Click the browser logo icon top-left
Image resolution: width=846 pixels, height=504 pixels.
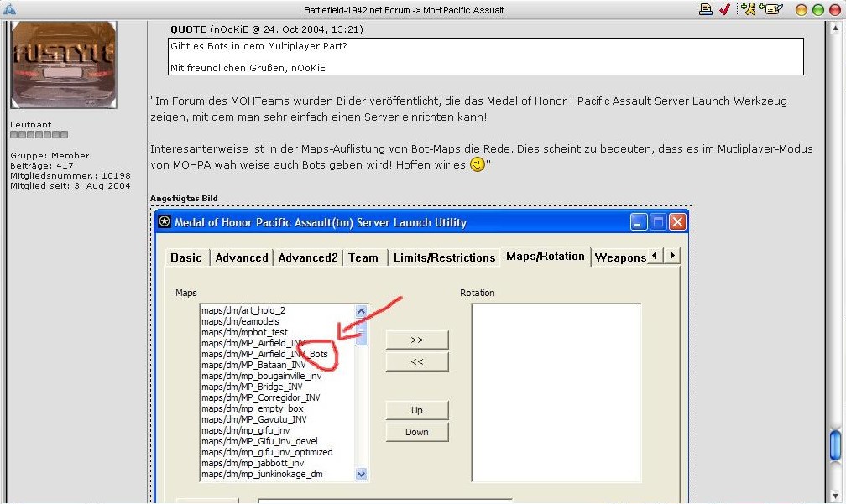[9, 9]
